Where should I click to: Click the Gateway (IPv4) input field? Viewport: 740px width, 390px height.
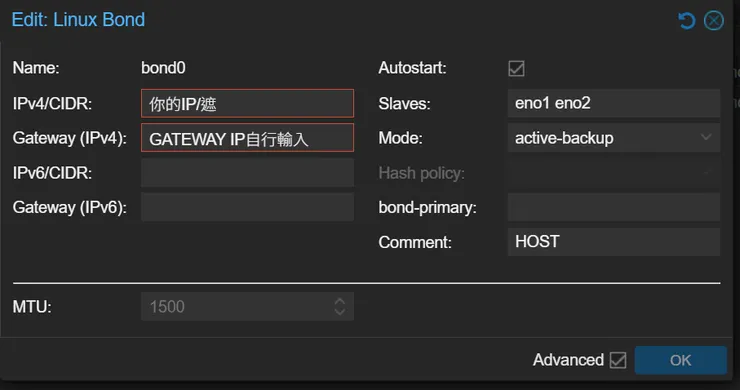coord(247,138)
